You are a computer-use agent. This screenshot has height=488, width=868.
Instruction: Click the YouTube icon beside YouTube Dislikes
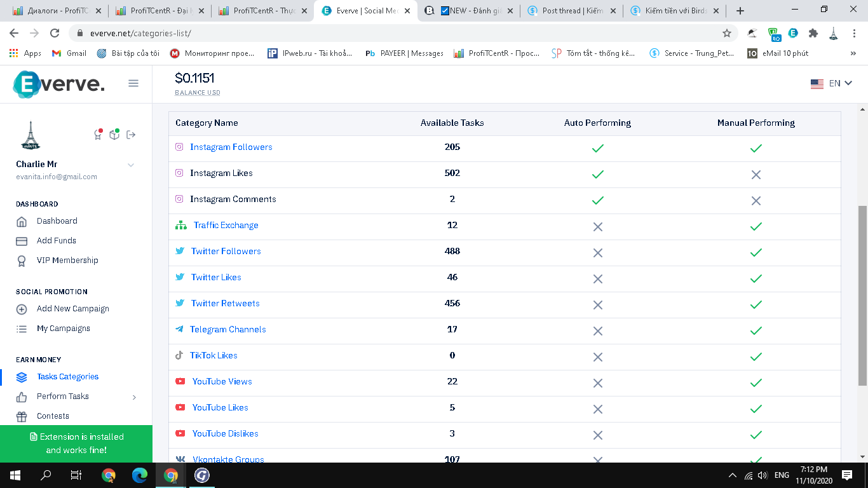coord(180,433)
